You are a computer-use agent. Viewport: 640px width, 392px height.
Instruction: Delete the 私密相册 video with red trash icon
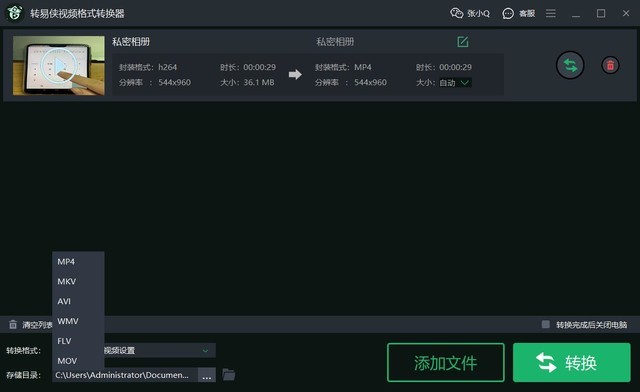pyautogui.click(x=610, y=65)
